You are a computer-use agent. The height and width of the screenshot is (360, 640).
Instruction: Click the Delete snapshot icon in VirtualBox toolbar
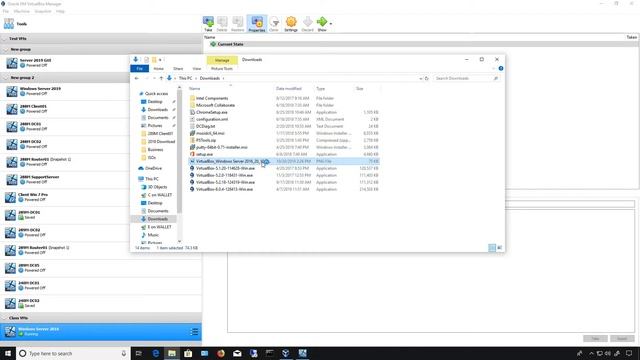click(222, 24)
